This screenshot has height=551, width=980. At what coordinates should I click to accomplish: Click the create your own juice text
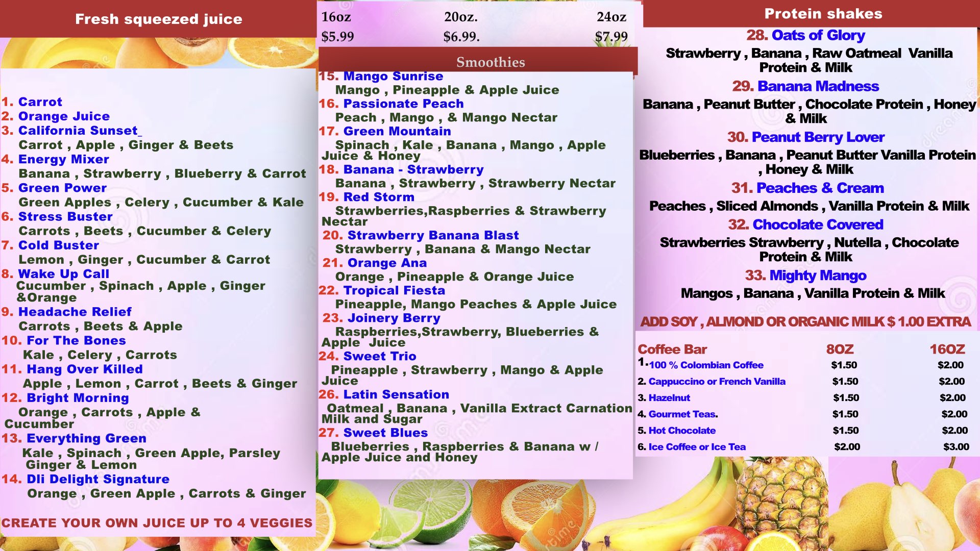157,523
